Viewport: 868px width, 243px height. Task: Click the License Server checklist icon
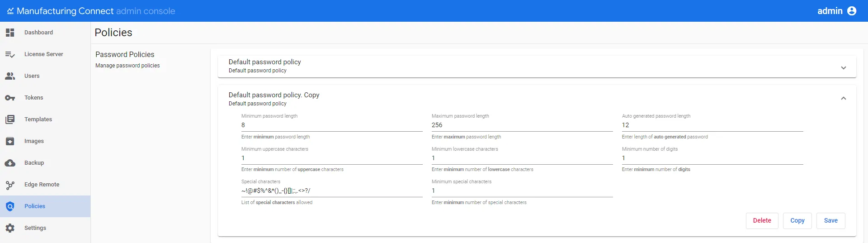click(x=10, y=54)
